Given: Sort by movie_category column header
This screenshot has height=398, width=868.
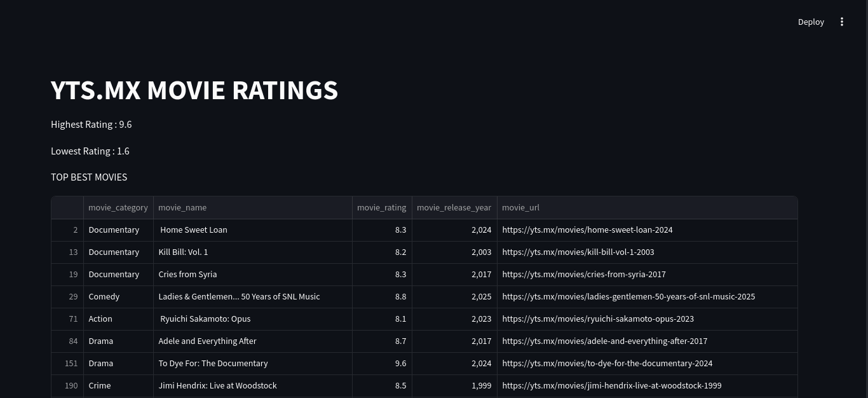Looking at the screenshot, I should (118, 208).
